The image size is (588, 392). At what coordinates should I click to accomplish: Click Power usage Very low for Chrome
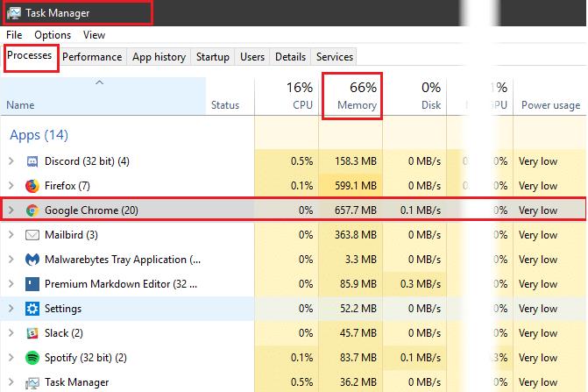(538, 210)
